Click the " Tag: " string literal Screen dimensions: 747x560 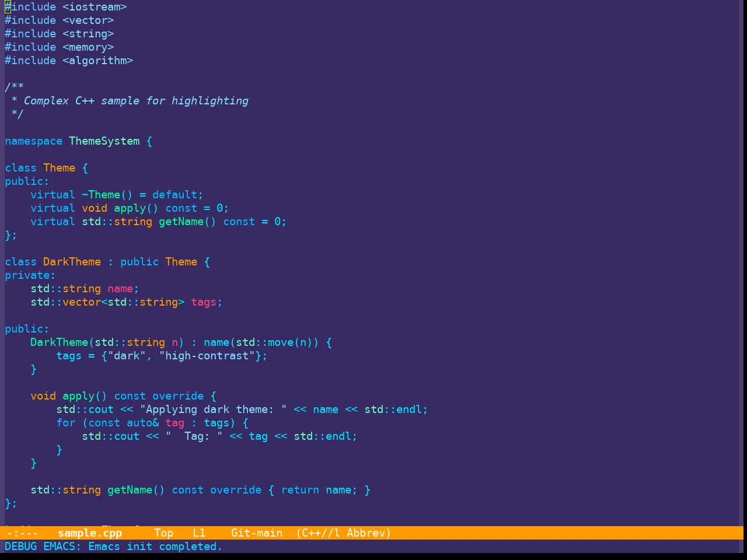tap(194, 436)
